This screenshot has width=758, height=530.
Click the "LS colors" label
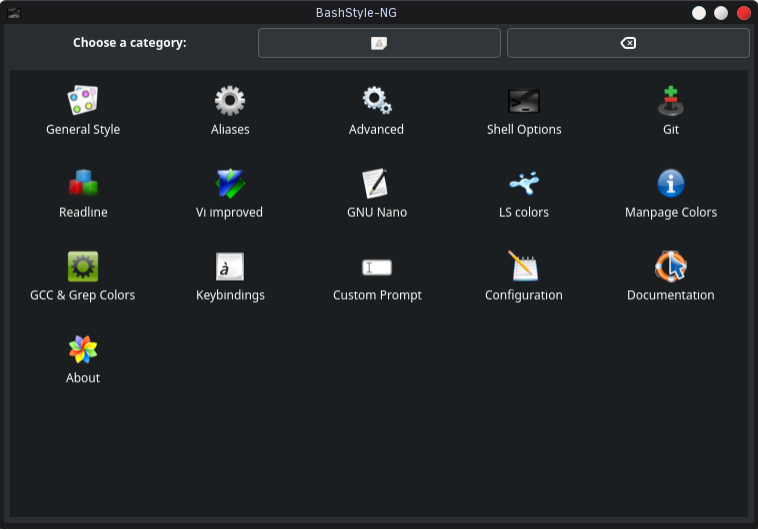(x=524, y=212)
